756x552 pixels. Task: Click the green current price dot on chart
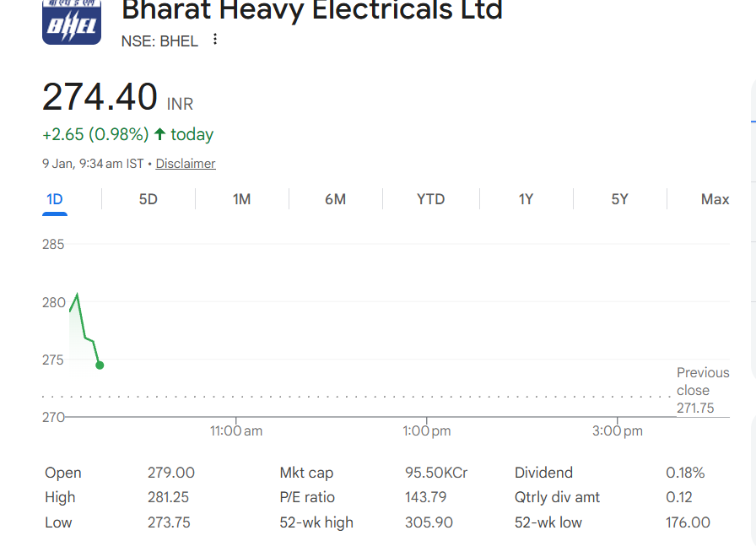[100, 365]
